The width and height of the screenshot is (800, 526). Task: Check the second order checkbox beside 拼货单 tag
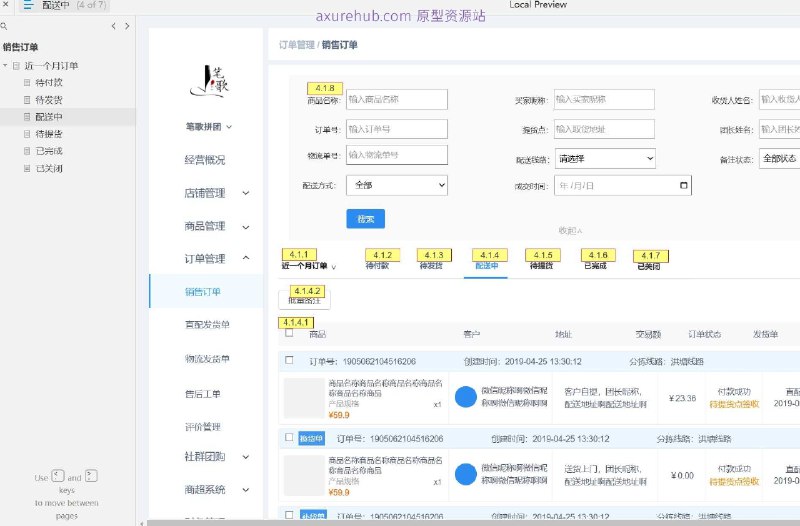point(289,437)
